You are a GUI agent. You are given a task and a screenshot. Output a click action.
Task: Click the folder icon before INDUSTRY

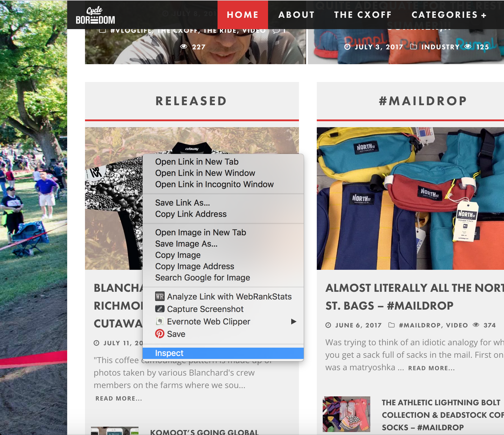coord(413,47)
